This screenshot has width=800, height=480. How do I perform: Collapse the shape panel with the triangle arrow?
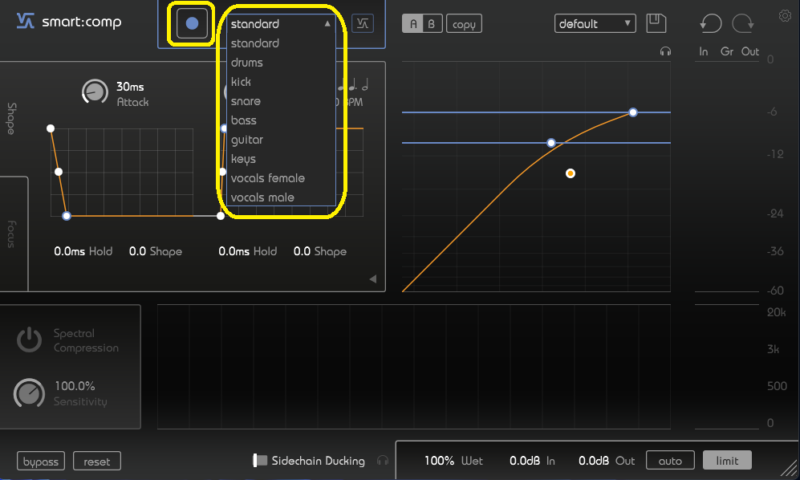(373, 279)
